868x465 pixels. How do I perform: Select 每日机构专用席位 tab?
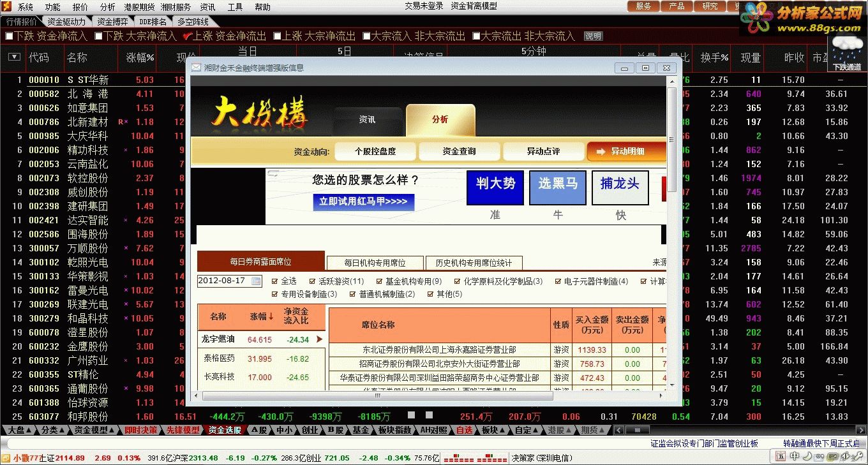click(375, 263)
